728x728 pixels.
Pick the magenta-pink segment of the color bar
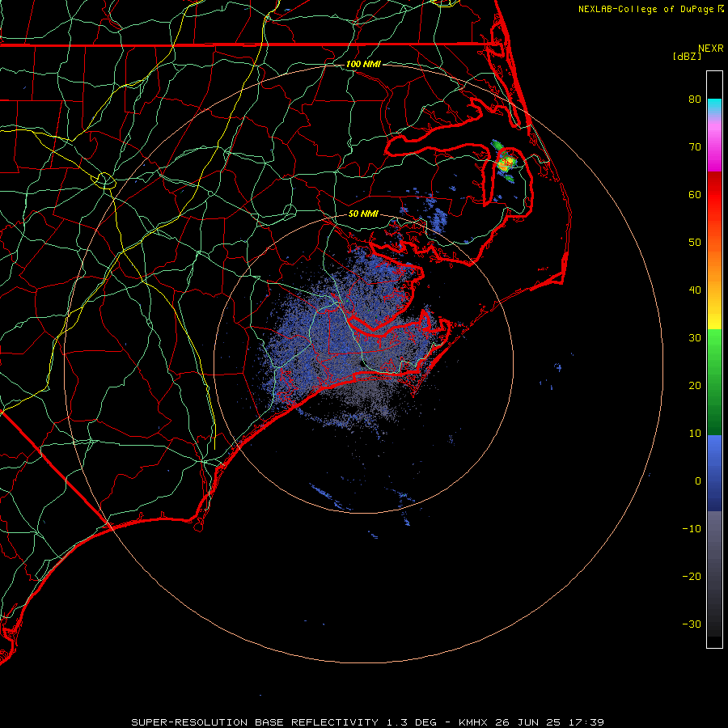[714, 144]
